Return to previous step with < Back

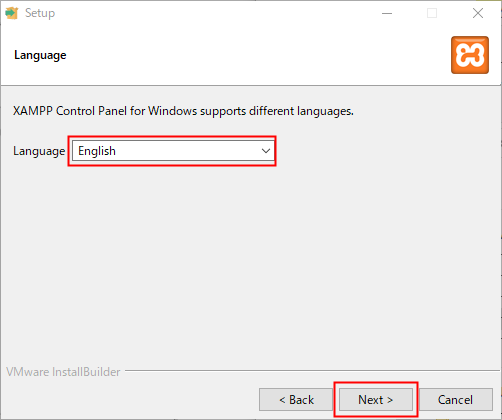point(296,399)
